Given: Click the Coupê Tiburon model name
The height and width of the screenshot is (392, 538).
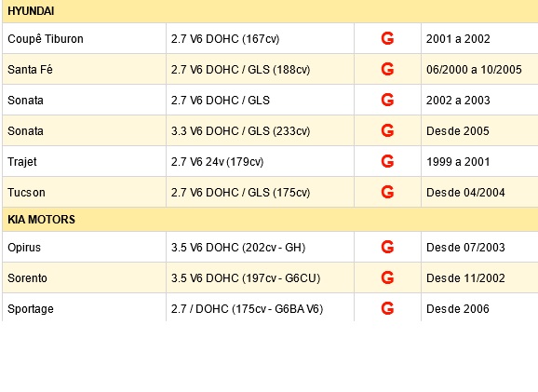Looking at the screenshot, I should pos(46,39).
